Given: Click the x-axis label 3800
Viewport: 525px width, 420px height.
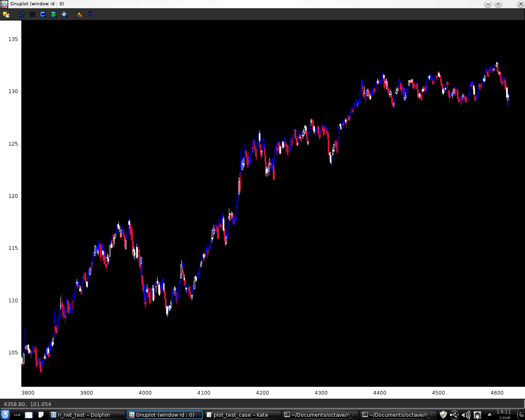Looking at the screenshot, I should (x=28, y=393).
